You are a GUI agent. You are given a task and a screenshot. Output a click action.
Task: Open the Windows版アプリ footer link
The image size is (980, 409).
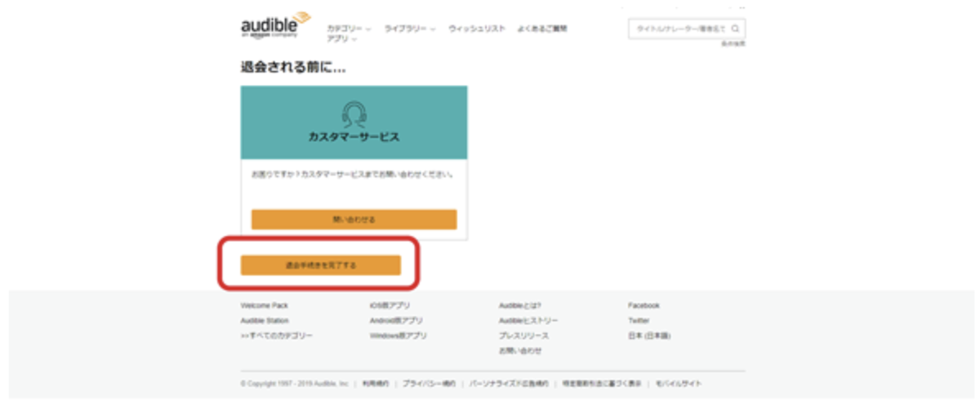pos(399,336)
